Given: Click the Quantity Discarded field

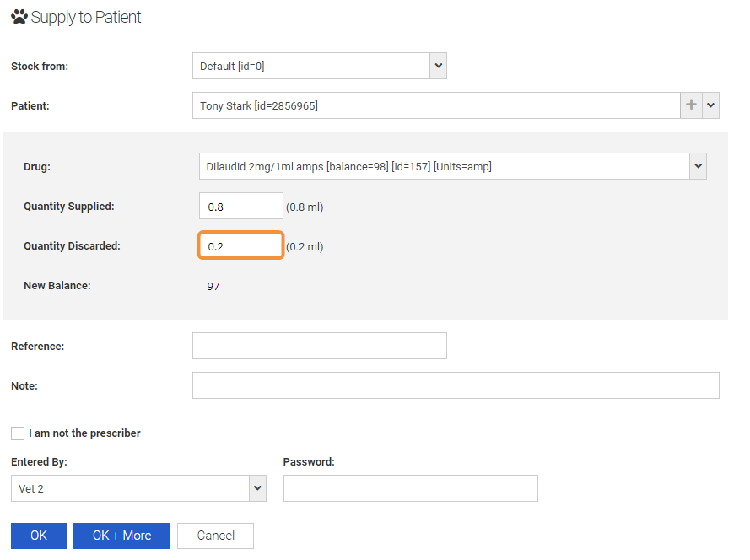Looking at the screenshot, I should 240,246.
